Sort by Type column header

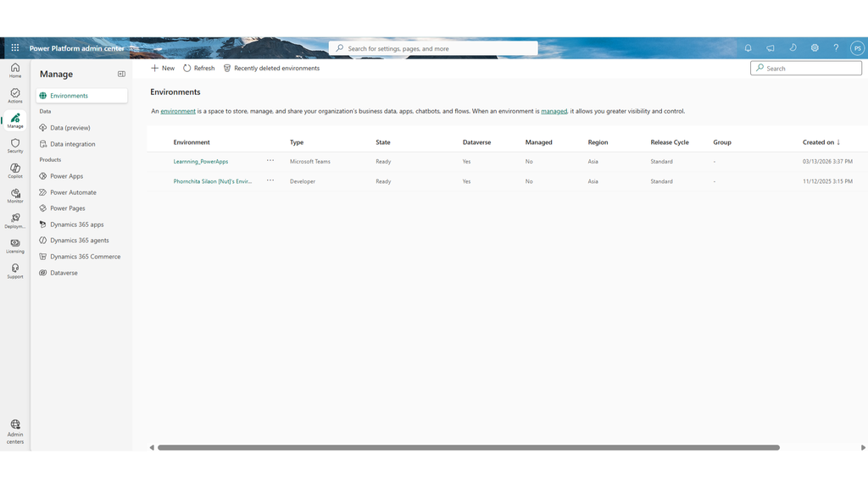[297, 142]
